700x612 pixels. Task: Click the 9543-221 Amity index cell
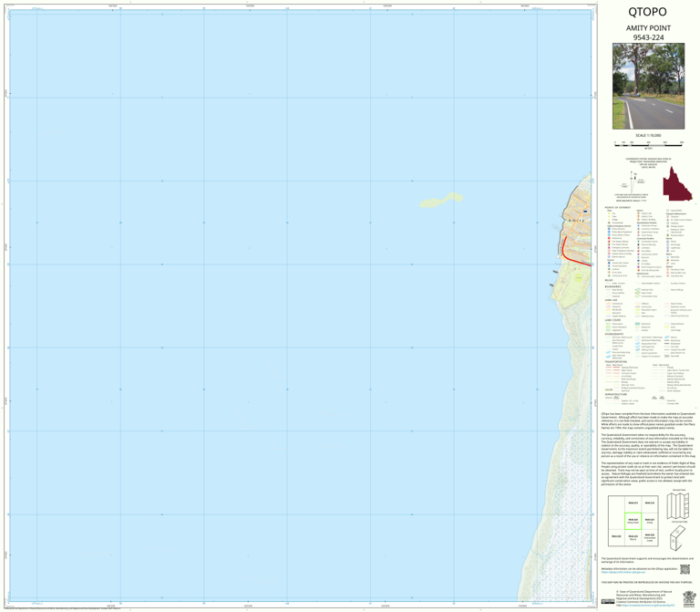pyautogui.click(x=650, y=521)
